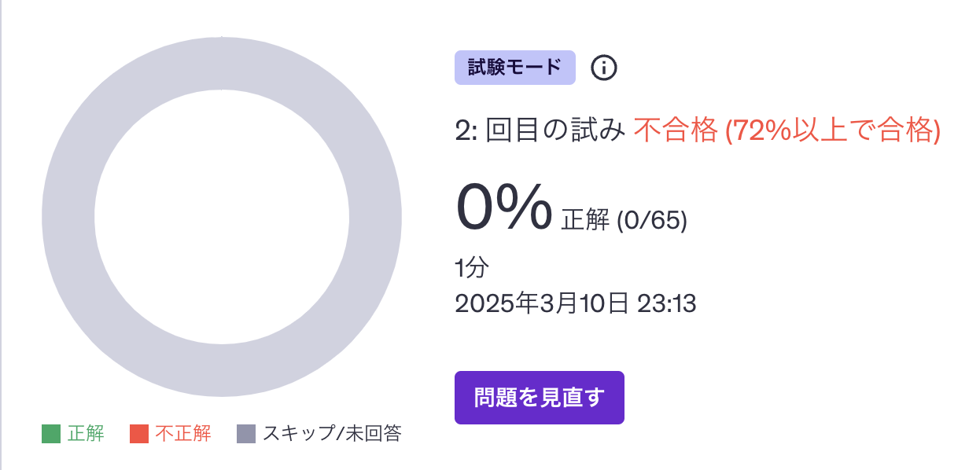Screen dimensions: 980x470
Task: Click the red 不合格 status text
Action: [676, 130]
